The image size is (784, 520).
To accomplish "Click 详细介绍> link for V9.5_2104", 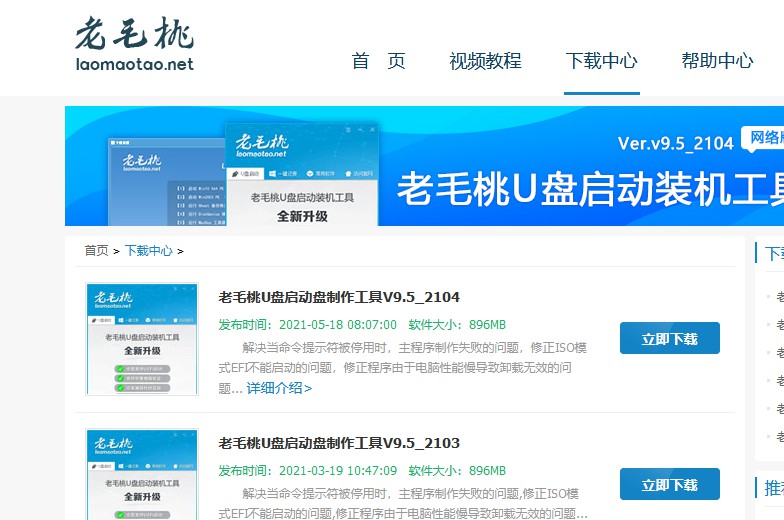I will coord(279,388).
